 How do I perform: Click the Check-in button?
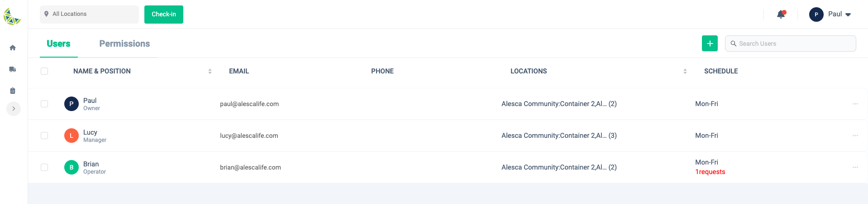(x=164, y=15)
